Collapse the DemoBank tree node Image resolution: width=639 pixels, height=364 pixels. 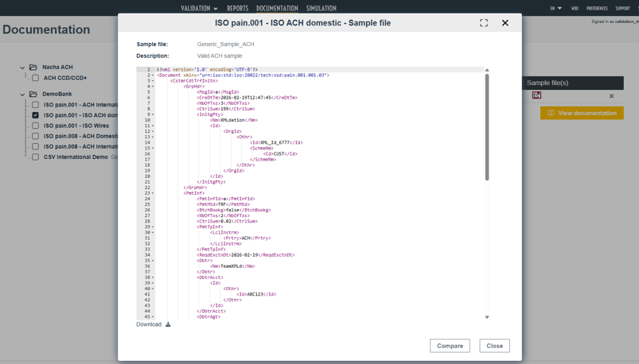click(x=22, y=94)
